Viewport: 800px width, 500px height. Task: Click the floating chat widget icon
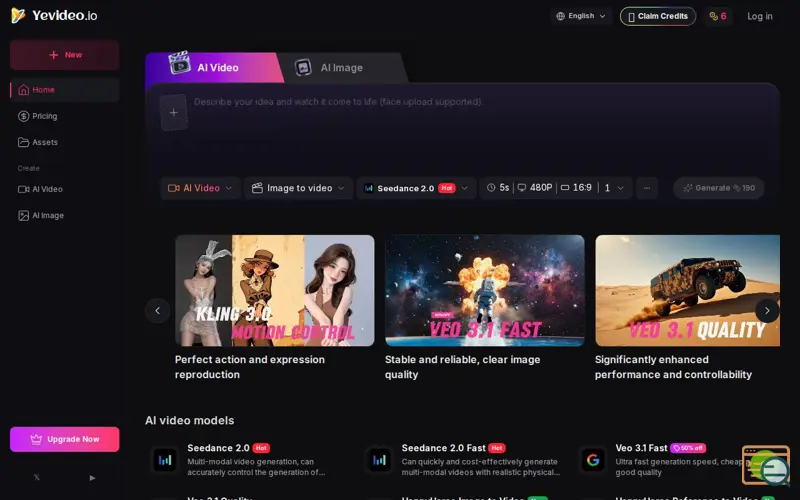click(x=766, y=465)
